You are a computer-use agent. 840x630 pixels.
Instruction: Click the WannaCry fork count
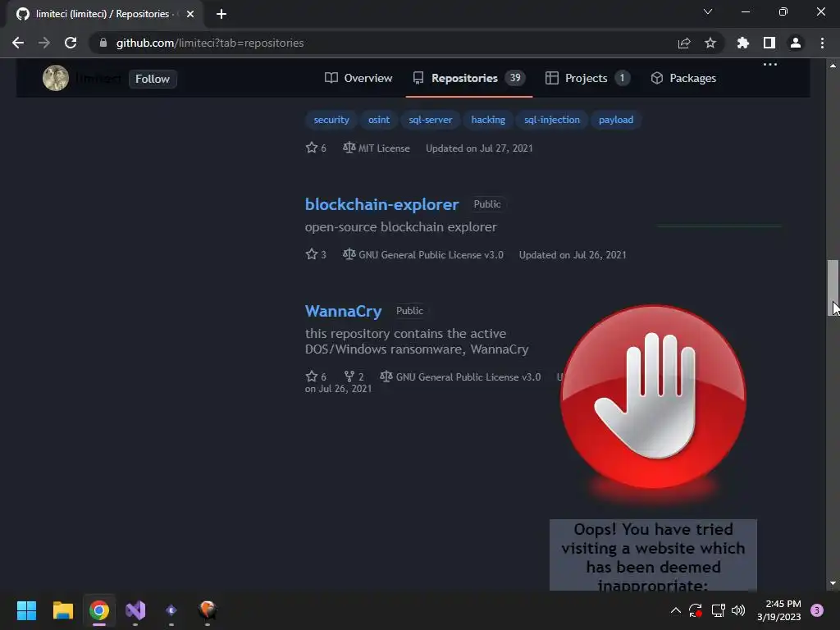(354, 377)
